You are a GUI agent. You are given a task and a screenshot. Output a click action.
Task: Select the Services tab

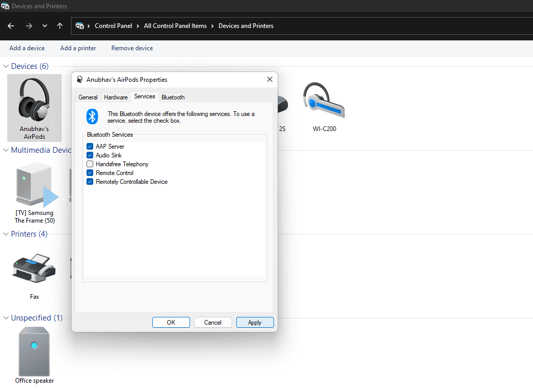coord(145,96)
